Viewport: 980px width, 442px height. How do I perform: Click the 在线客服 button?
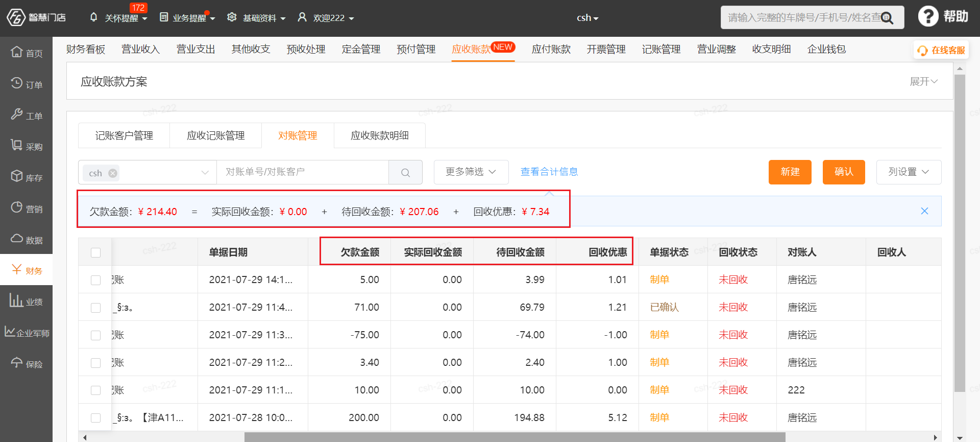(x=941, y=51)
